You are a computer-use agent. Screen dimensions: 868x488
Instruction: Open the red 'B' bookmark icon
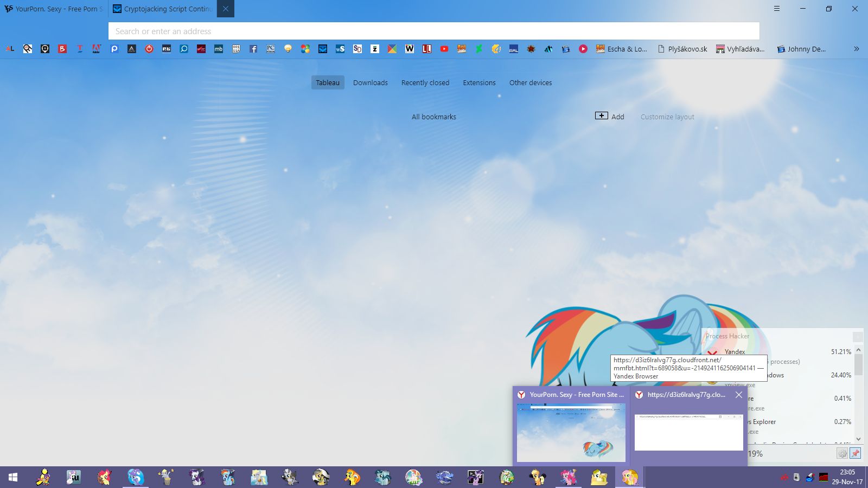(x=62, y=49)
